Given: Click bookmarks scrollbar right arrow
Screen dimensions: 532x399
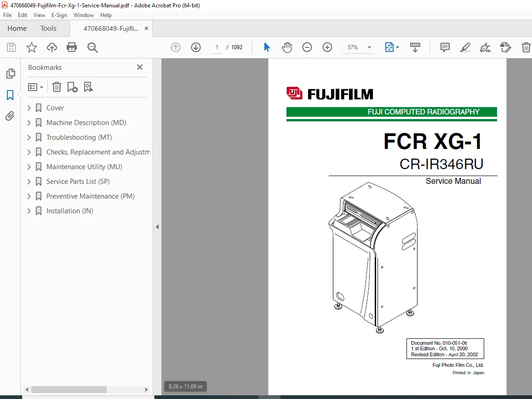Looking at the screenshot, I should (146, 389).
